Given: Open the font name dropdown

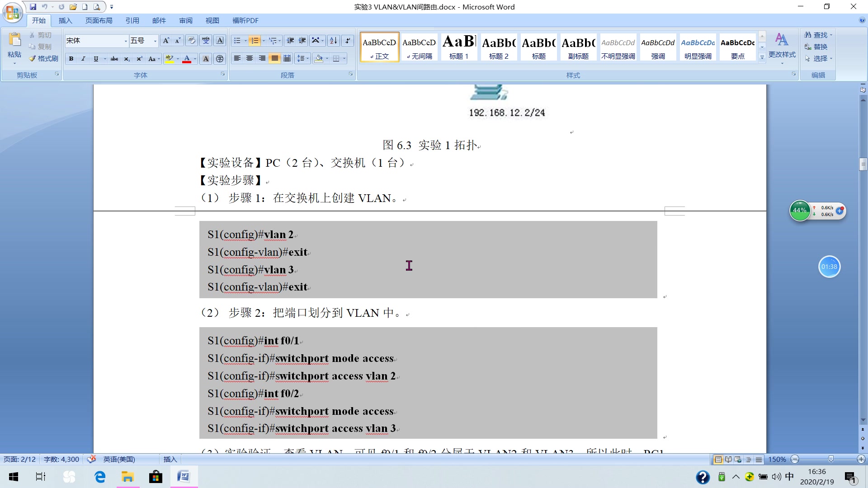Looking at the screenshot, I should (x=126, y=41).
